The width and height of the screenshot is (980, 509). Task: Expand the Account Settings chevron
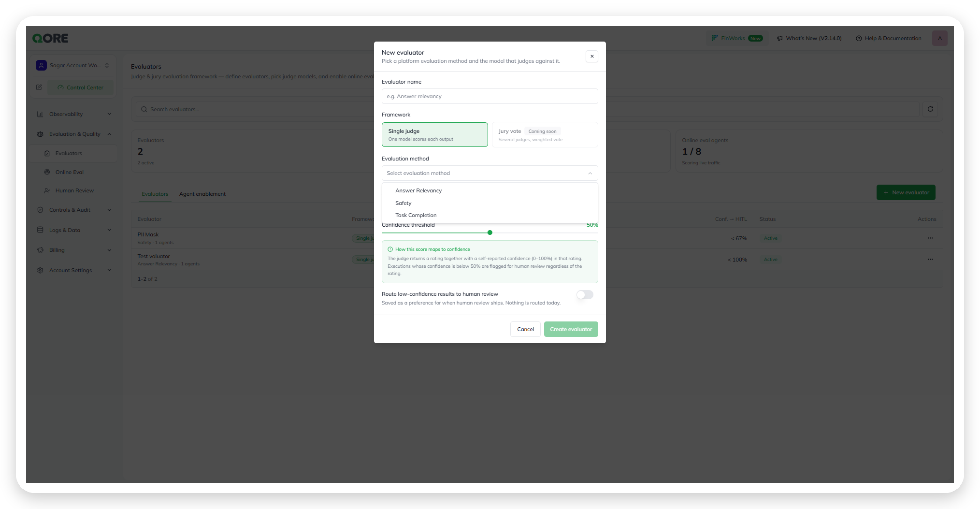click(x=109, y=270)
